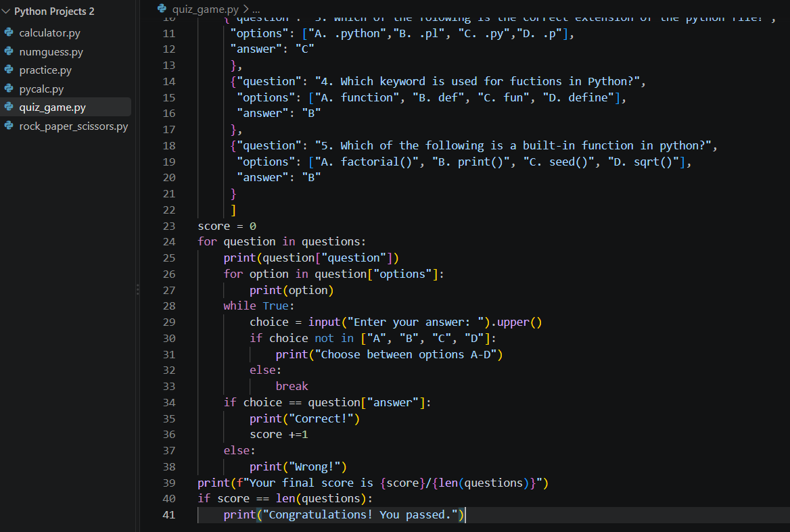Collapse the Python Projects 2 folder chevron
790x532 pixels.
[6, 11]
